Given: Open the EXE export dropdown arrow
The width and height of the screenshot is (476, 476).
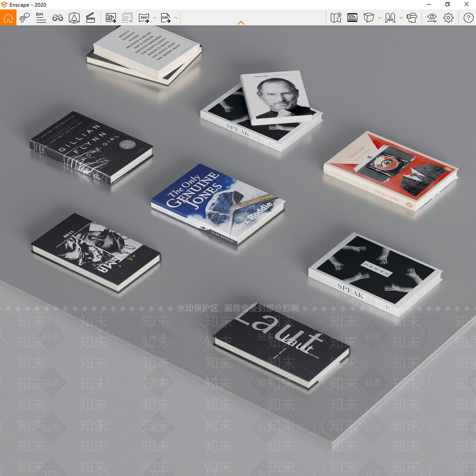Looking at the screenshot, I should [176, 18].
